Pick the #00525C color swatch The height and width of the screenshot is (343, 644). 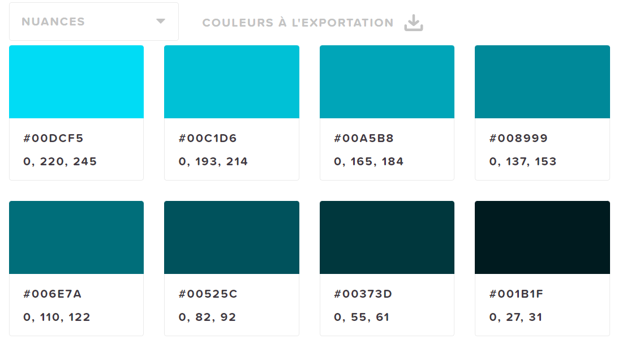[231, 237]
